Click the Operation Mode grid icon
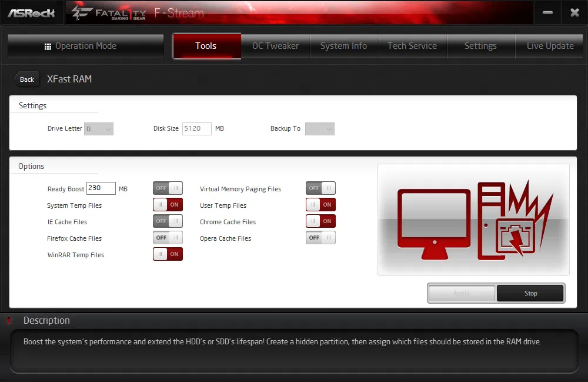The image size is (588, 382). (48, 46)
